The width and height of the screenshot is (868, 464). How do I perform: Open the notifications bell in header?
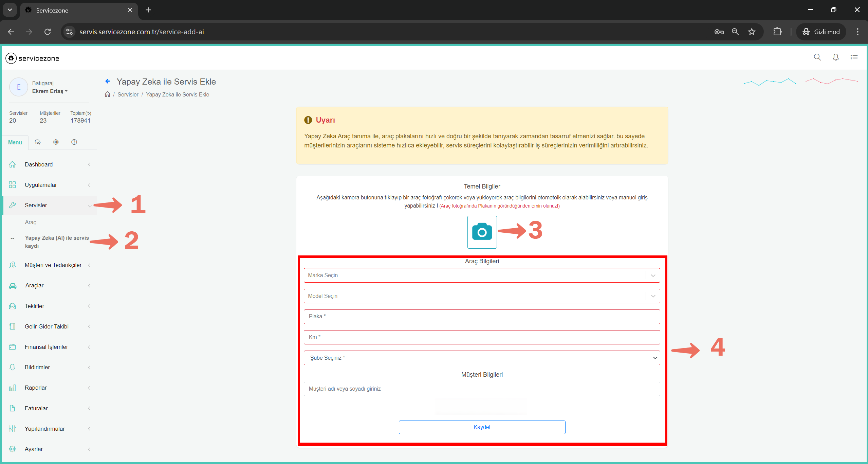835,57
